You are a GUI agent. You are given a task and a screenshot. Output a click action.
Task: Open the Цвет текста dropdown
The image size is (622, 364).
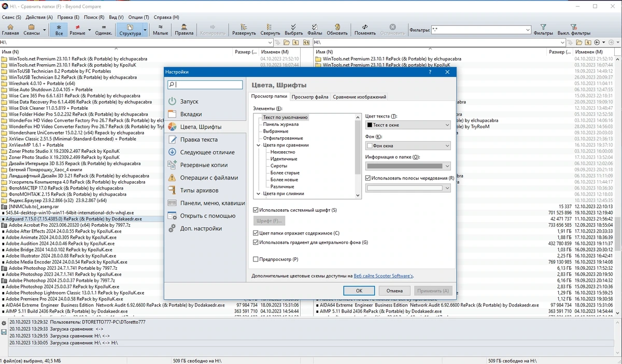[408, 125]
